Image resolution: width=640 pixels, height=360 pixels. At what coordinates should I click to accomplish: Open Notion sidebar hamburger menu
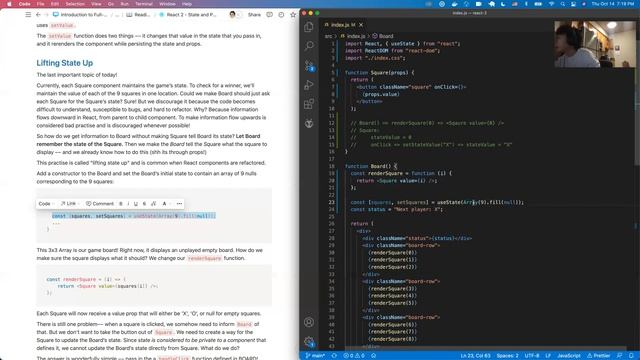[x=28, y=15]
